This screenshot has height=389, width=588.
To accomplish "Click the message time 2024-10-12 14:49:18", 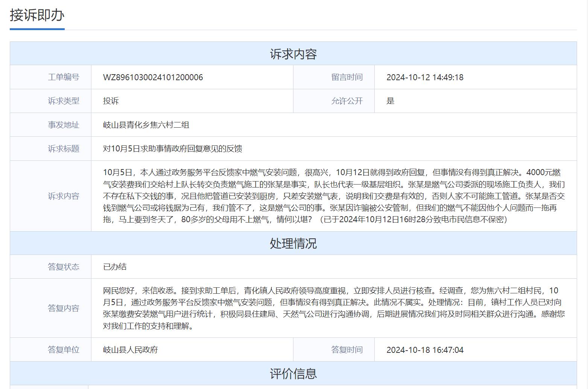I will point(425,77).
